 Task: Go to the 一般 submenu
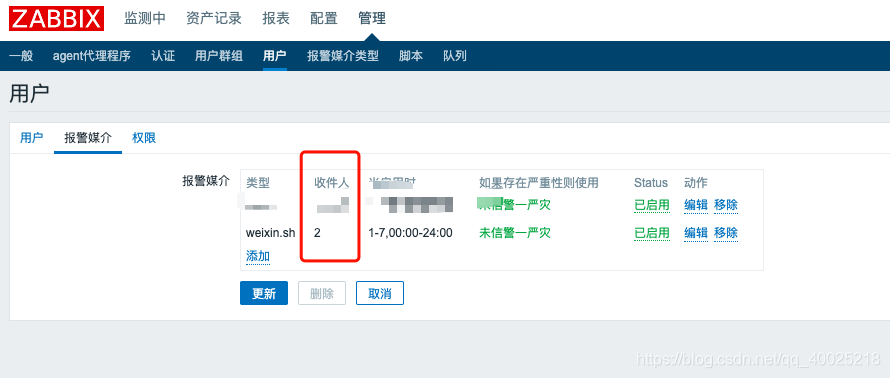tap(21, 56)
